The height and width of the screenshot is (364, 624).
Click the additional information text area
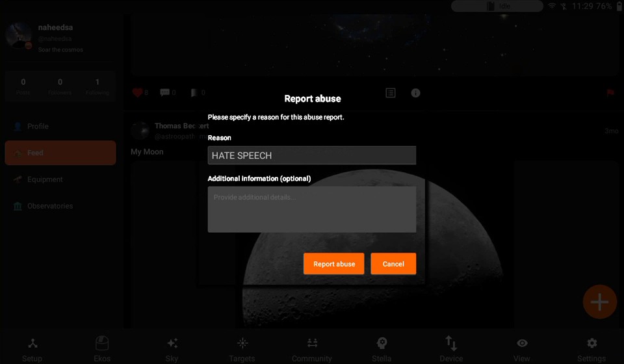[311, 209]
